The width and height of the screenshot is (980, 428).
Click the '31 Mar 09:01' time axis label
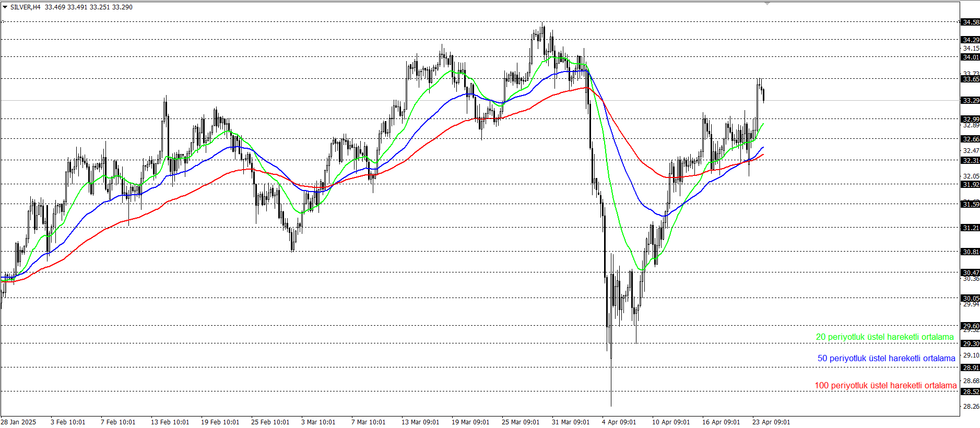tap(571, 422)
